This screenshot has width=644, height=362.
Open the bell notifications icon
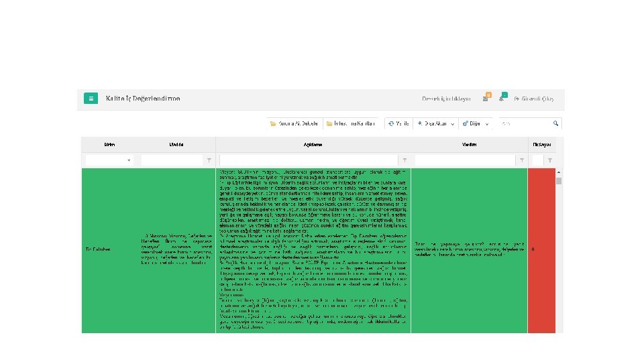click(502, 98)
